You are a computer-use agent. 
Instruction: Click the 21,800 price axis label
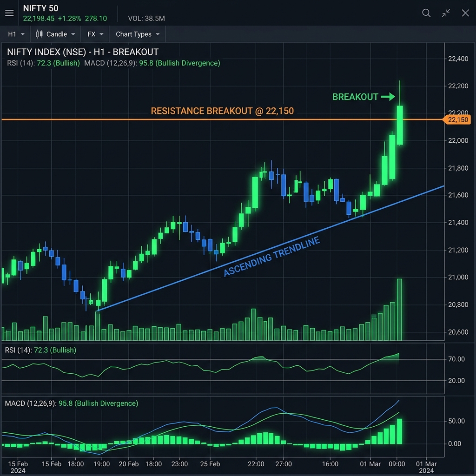pyautogui.click(x=458, y=168)
